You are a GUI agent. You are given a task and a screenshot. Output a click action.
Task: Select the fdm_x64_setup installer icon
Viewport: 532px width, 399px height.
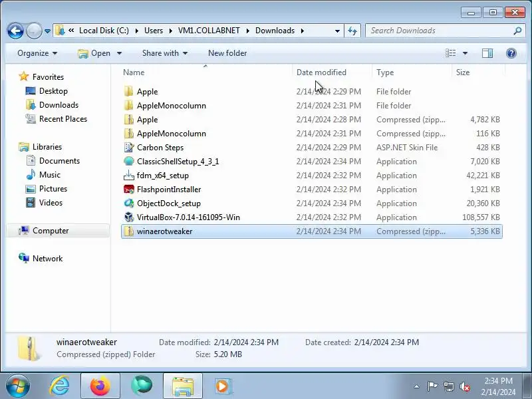[128, 176]
